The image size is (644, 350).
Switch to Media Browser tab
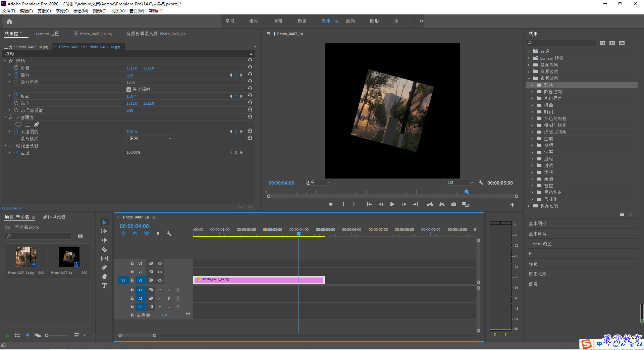point(54,217)
